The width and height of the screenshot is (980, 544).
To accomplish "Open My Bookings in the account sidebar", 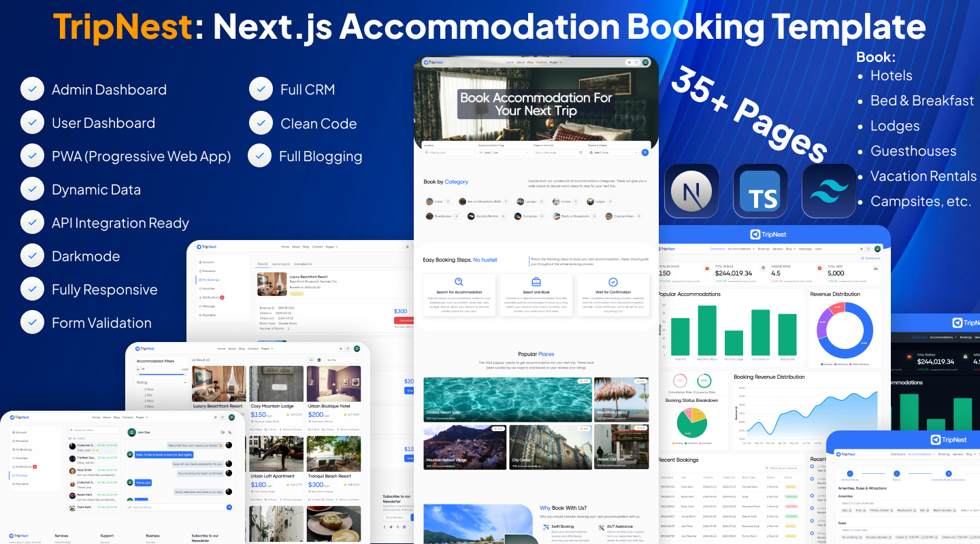I will (212, 279).
